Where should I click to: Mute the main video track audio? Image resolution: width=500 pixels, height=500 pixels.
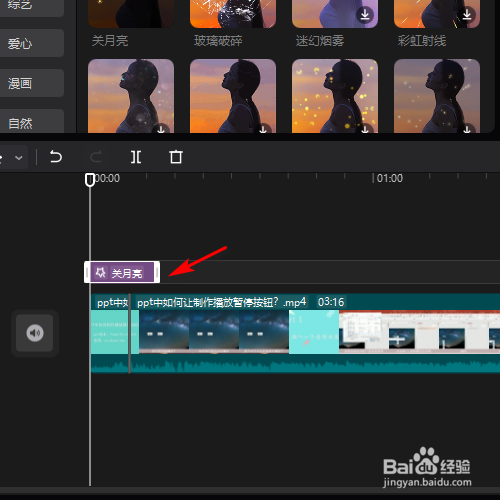tap(35, 333)
